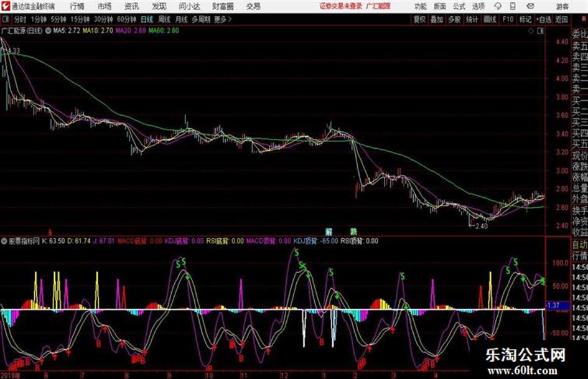Viewport: 588px width, 379px height.
Task: Open the 公式 menu
Action: click(x=459, y=6)
